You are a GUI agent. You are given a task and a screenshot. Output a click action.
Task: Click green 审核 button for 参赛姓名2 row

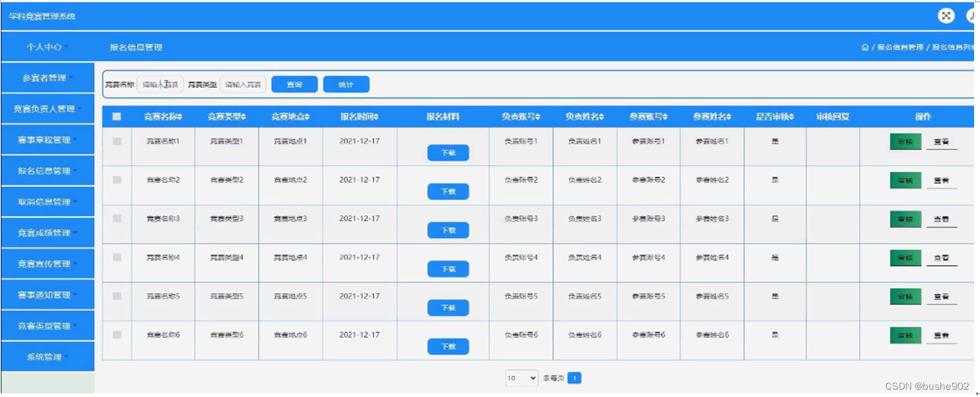tap(905, 181)
